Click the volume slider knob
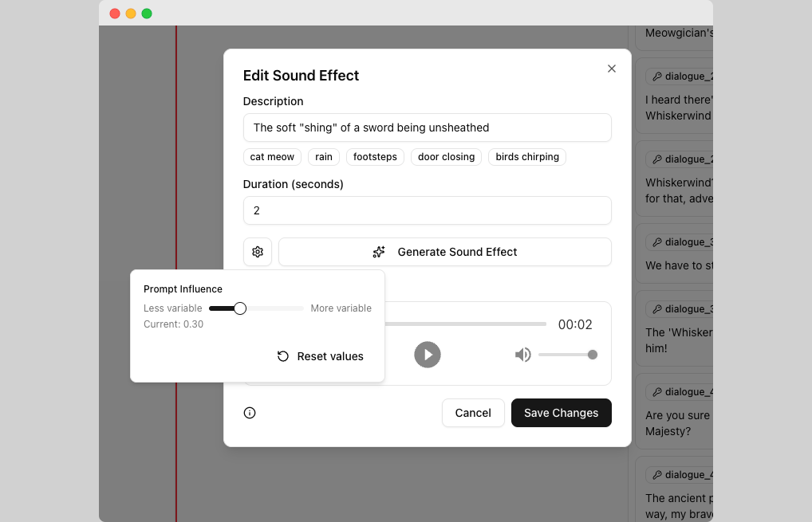The image size is (812, 522). 593,355
